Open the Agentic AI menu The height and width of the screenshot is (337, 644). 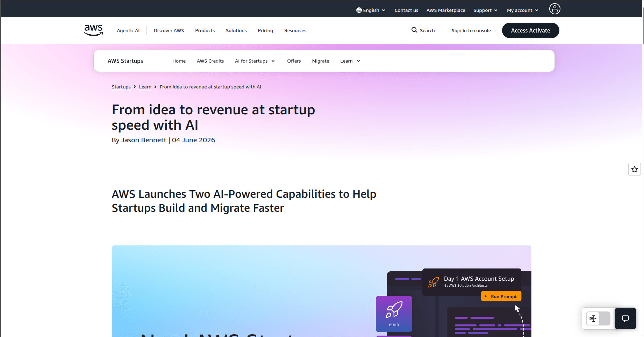(128, 30)
